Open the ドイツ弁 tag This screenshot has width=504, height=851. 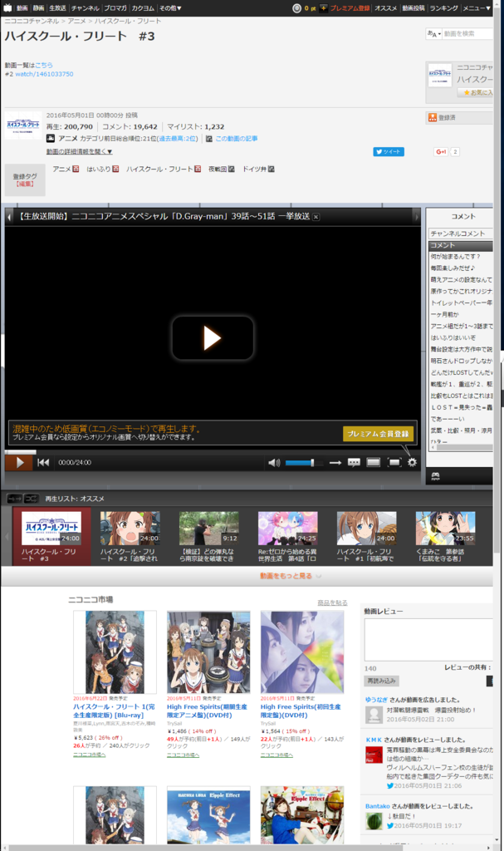(x=254, y=169)
